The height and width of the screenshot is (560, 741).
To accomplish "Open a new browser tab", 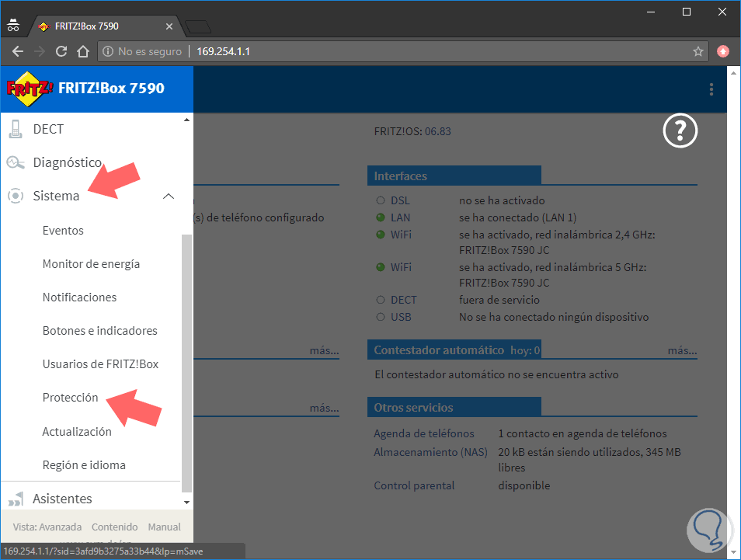I will [198, 27].
